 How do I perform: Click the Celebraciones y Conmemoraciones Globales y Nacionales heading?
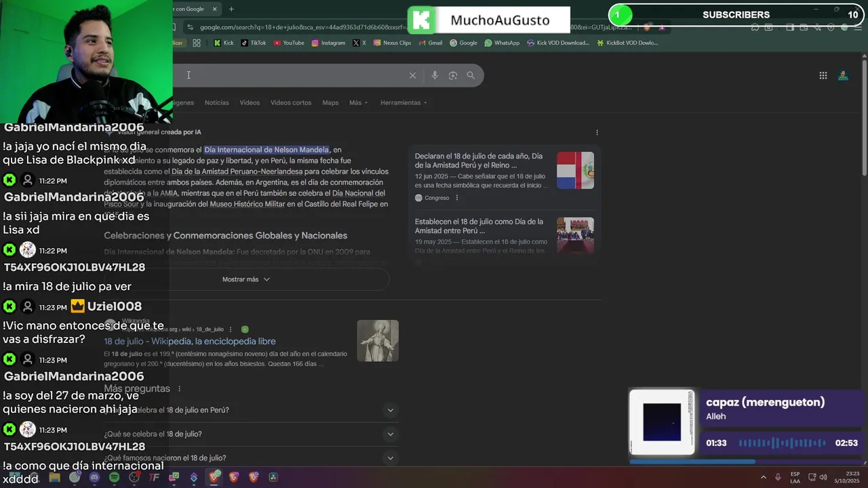(225, 236)
